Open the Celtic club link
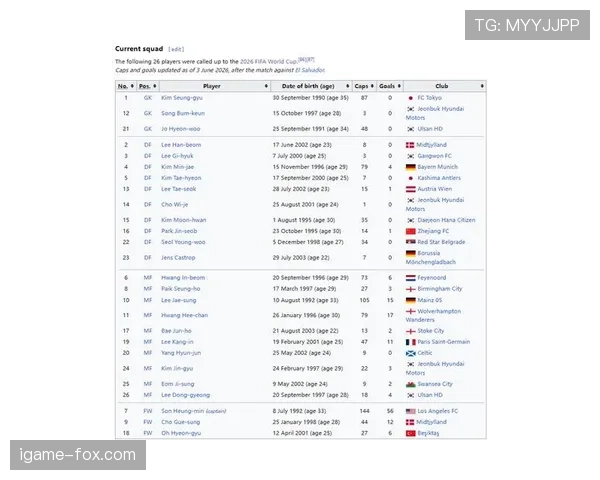Viewport: 600px width, 480px height. [425, 353]
